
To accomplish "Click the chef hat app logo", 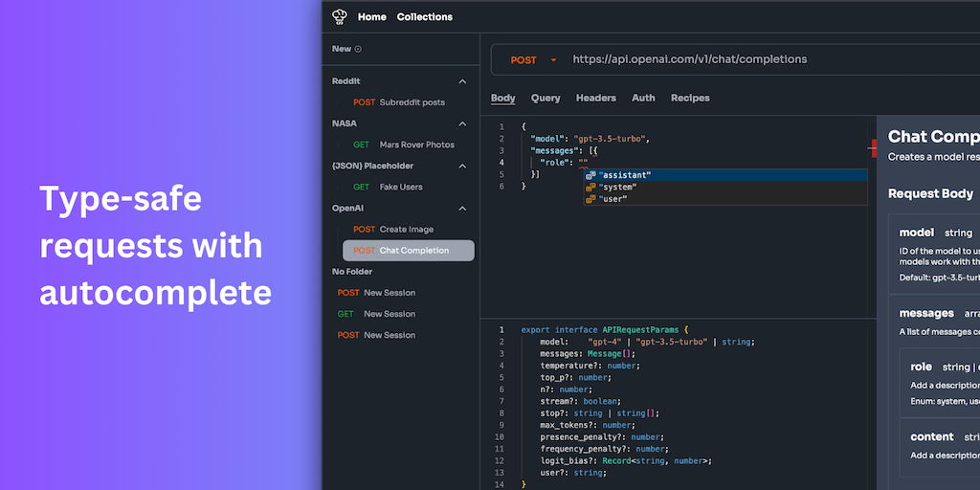I will pos(339,16).
